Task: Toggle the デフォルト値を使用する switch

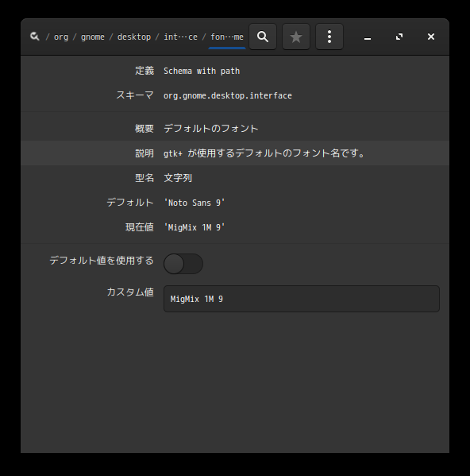Action: click(x=183, y=264)
